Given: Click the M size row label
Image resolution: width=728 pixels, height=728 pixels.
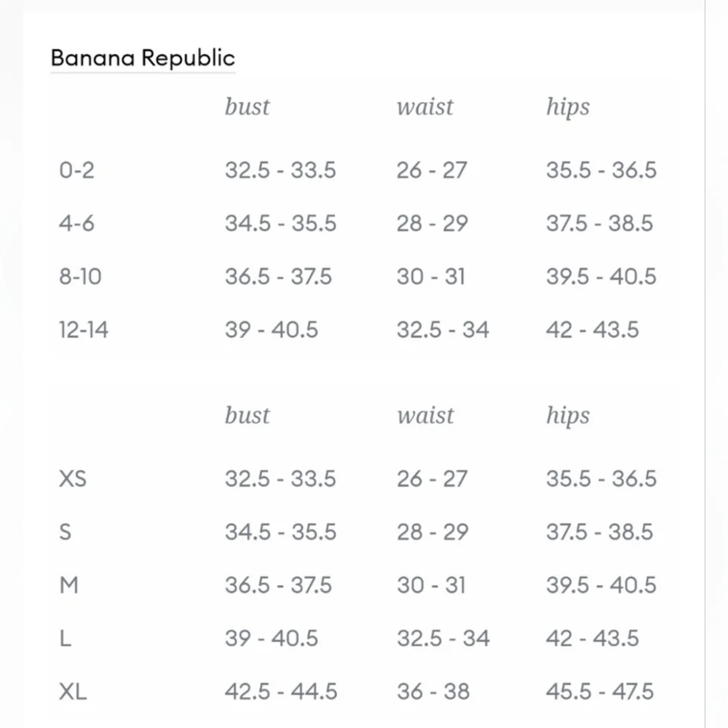Looking at the screenshot, I should click(x=68, y=585).
